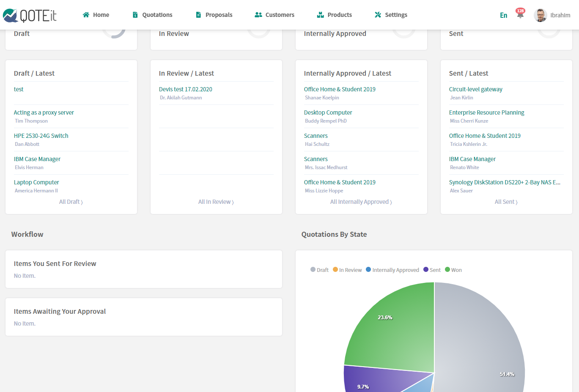The height and width of the screenshot is (392, 579).
Task: Toggle In Review series in legend
Action: (x=347, y=270)
